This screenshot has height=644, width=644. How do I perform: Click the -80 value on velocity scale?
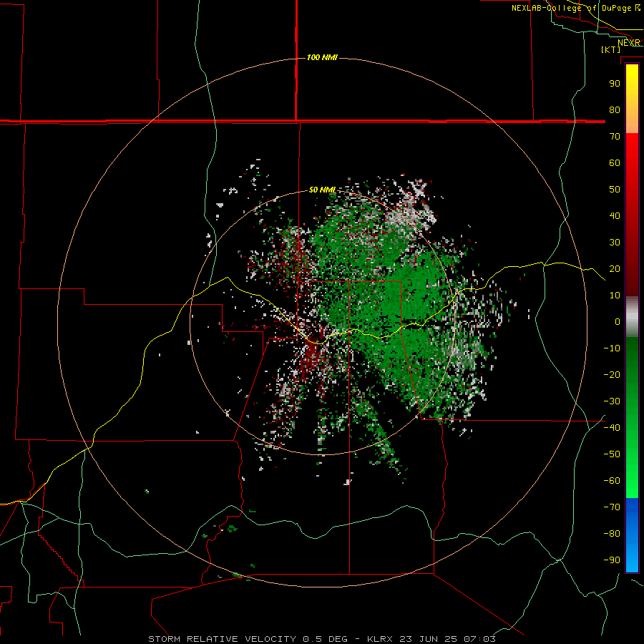coord(612,534)
